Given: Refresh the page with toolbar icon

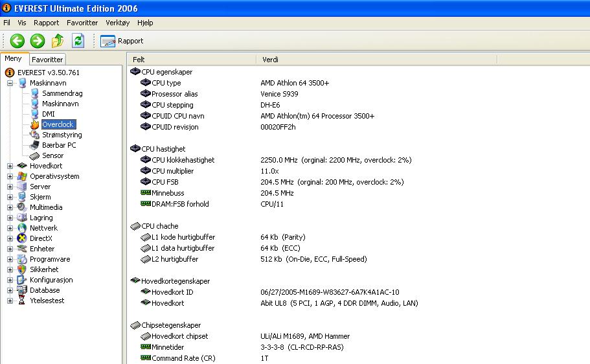Looking at the screenshot, I should pyautogui.click(x=78, y=41).
